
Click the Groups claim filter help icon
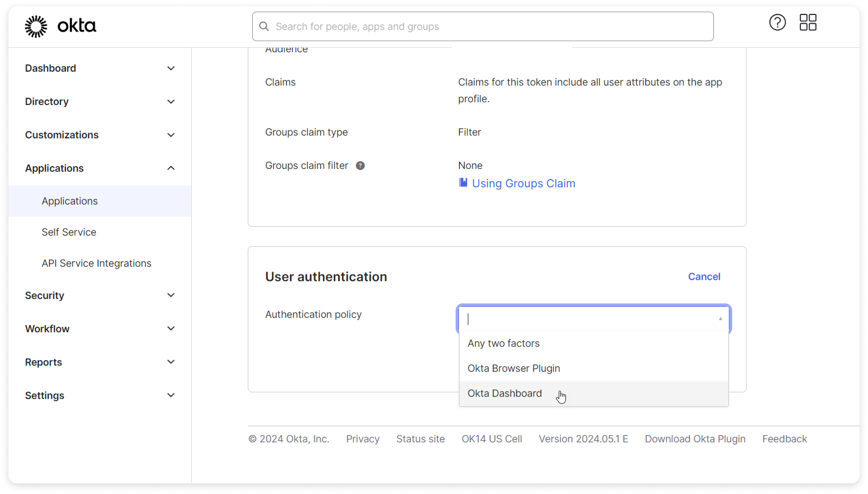click(360, 166)
